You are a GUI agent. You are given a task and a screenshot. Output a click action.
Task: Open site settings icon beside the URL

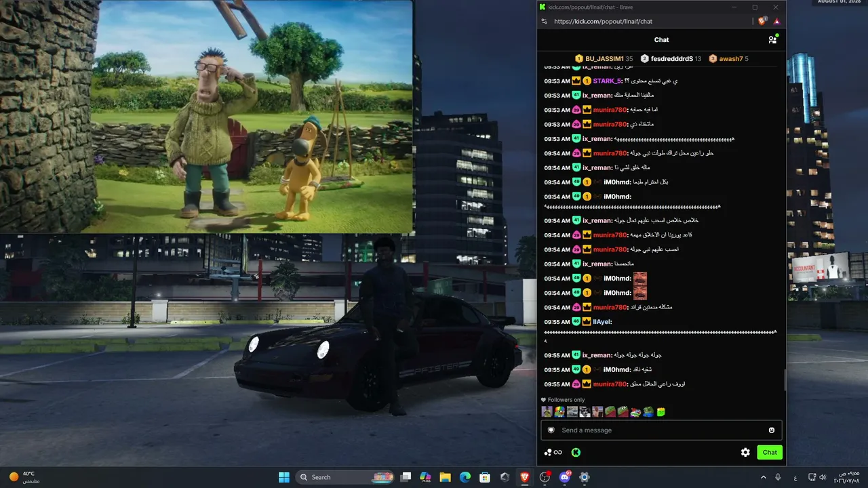544,22
